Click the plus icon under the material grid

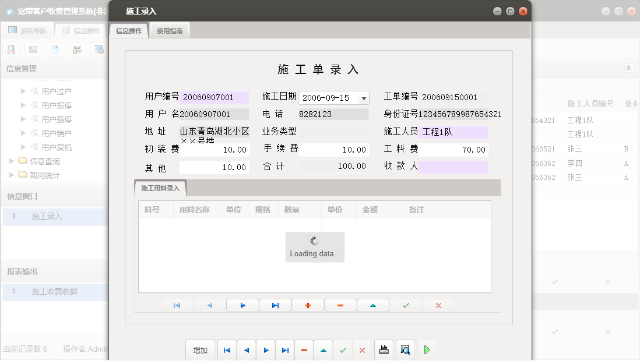[x=308, y=305]
